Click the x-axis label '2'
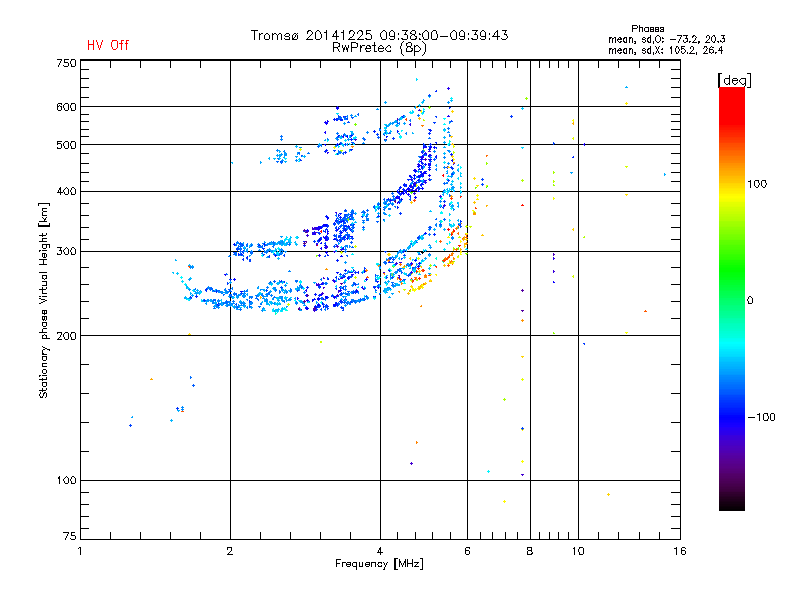The width and height of the screenshot is (800, 600). coord(230,551)
